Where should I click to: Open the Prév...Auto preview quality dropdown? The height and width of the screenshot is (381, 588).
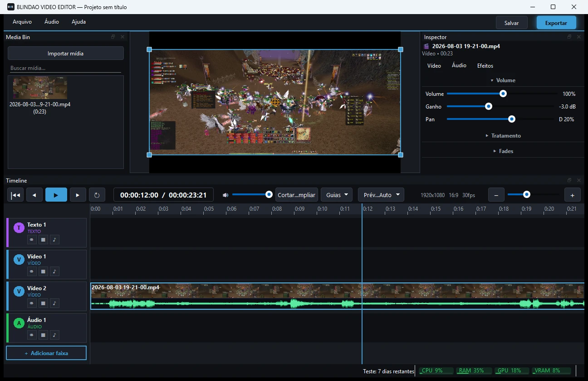(x=381, y=195)
